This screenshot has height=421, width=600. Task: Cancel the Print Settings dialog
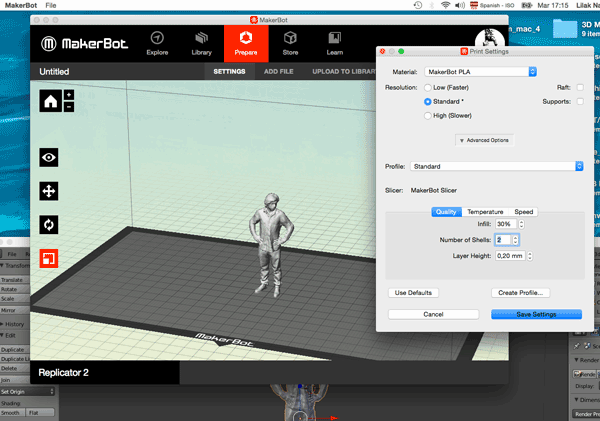pyautogui.click(x=433, y=314)
